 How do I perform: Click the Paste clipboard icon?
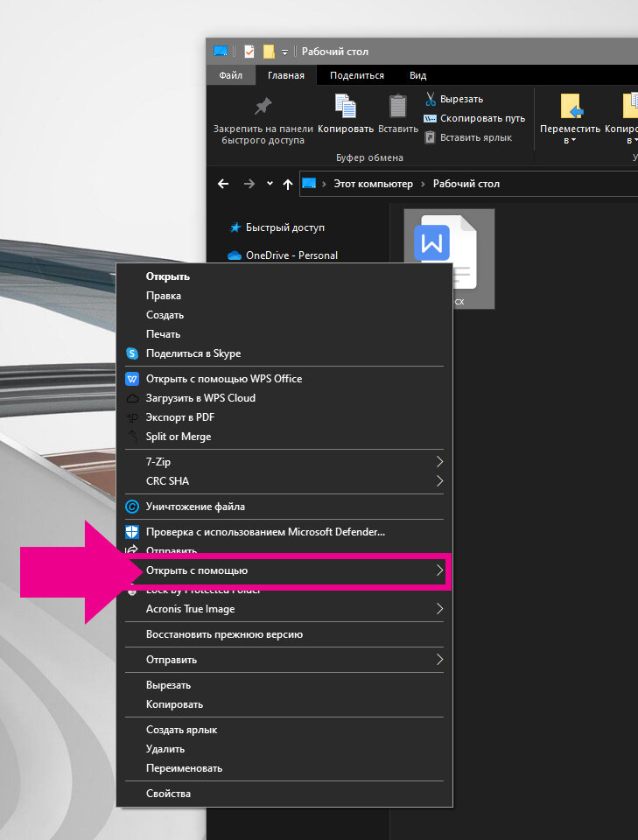398,106
